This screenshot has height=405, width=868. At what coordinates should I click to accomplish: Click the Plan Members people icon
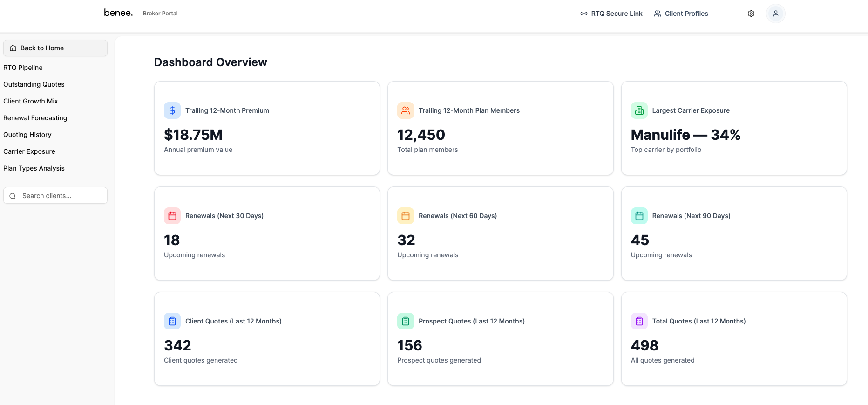point(406,110)
